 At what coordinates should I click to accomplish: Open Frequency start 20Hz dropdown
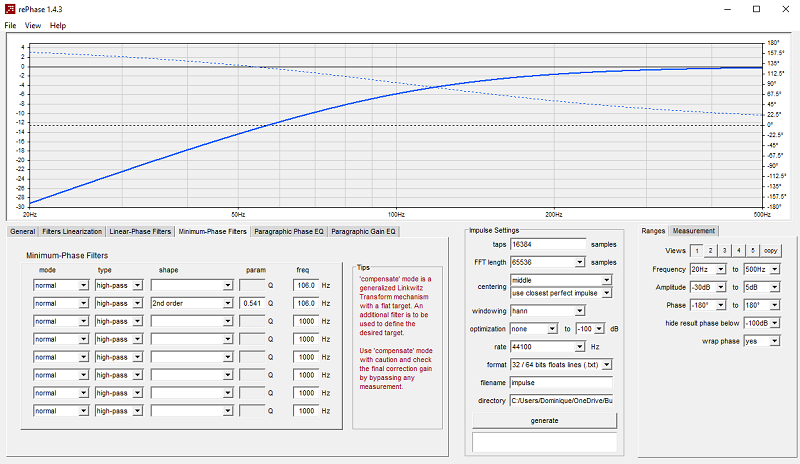tap(708, 269)
